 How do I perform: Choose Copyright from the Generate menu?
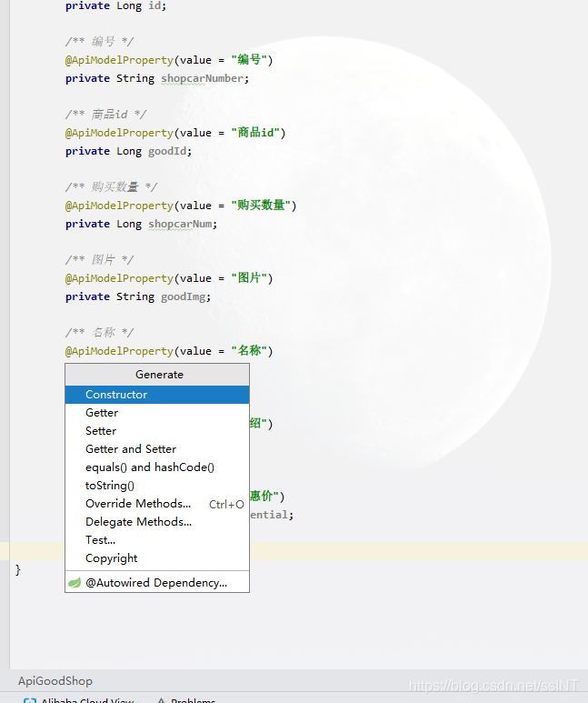pos(112,558)
